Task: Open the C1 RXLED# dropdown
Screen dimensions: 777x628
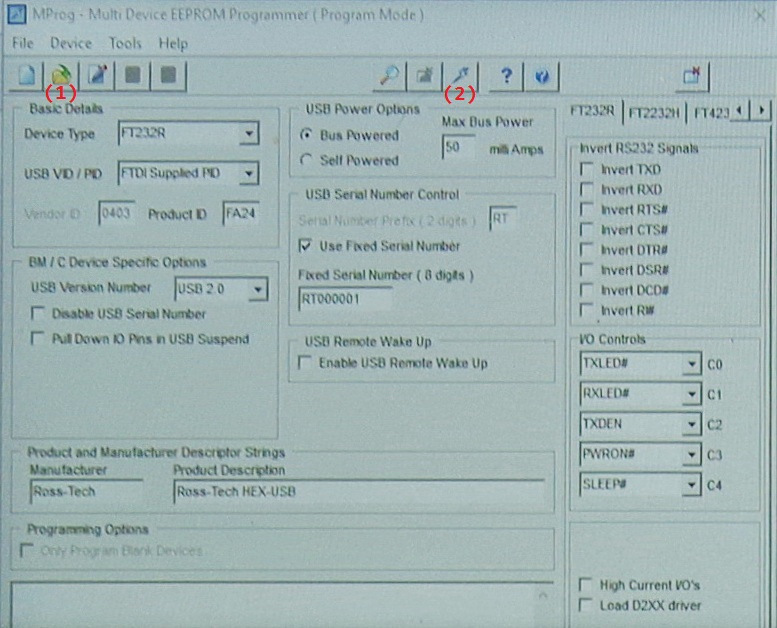Action: click(x=691, y=395)
